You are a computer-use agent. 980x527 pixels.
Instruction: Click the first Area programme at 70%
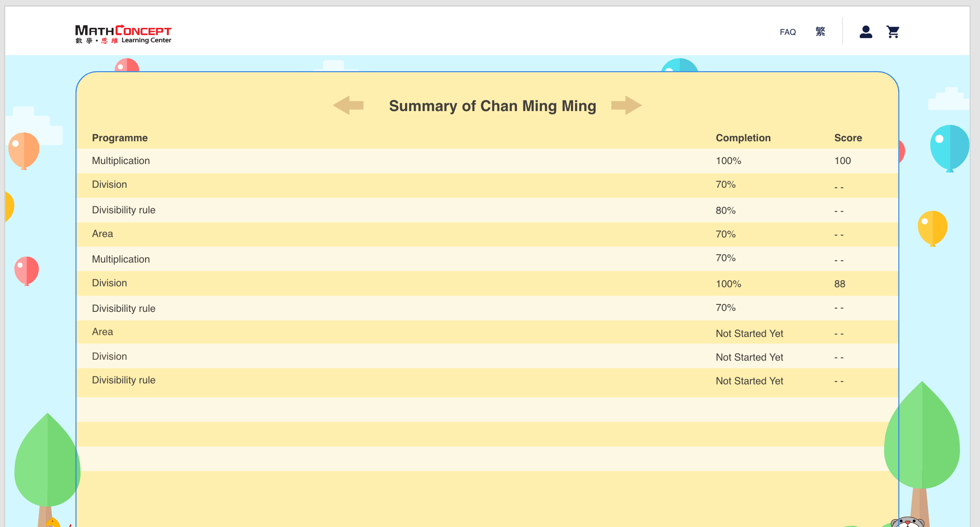102,234
